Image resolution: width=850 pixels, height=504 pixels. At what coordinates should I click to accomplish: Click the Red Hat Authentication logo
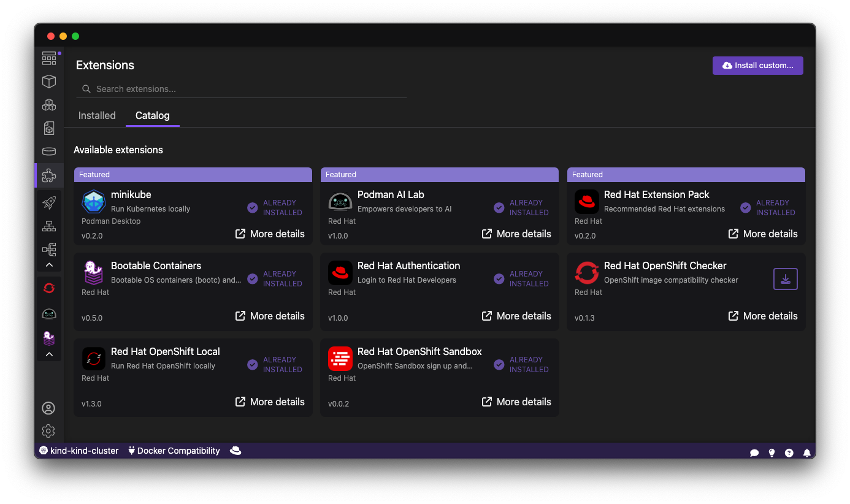340,273
